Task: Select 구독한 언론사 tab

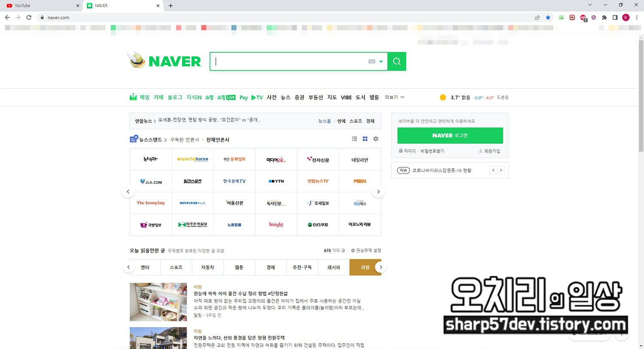Action: (185, 140)
